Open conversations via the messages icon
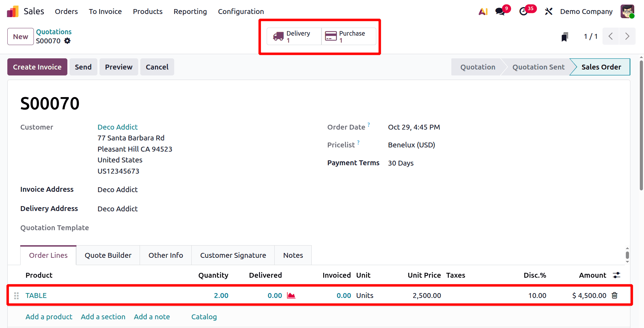The width and height of the screenshot is (644, 328). pyautogui.click(x=500, y=11)
